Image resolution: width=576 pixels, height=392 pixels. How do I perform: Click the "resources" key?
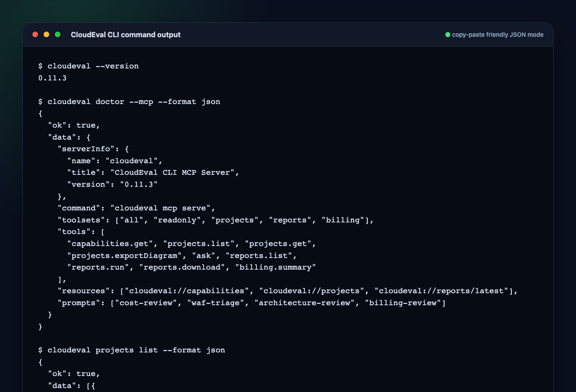84,291
